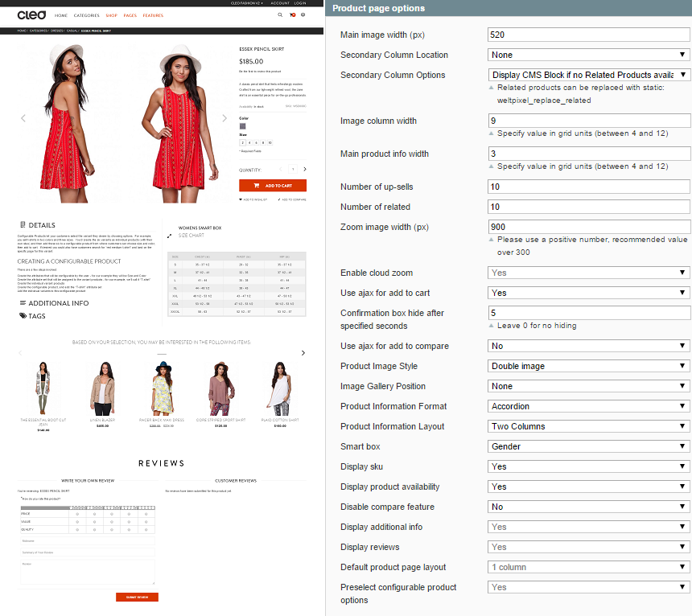Image resolution: width=692 pixels, height=616 pixels.
Task: Show next product image with right arrow
Action: pos(224,118)
